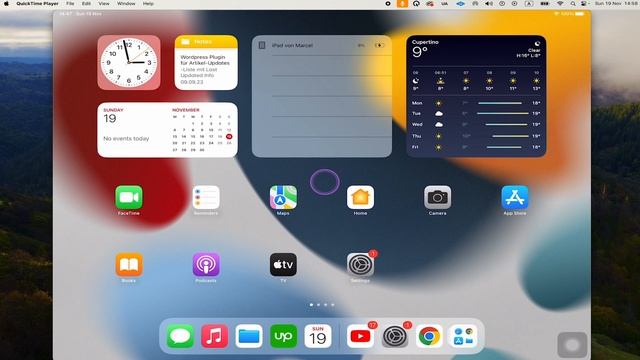Open the FaceTime app
Image resolution: width=640 pixels, height=360 pixels.
129,198
